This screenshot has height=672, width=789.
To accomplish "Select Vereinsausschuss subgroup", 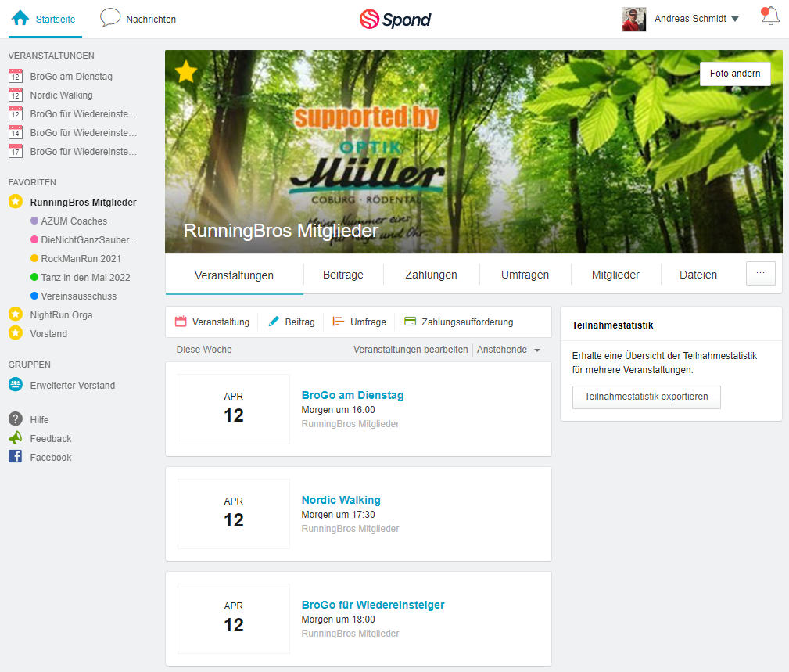I will [x=78, y=296].
